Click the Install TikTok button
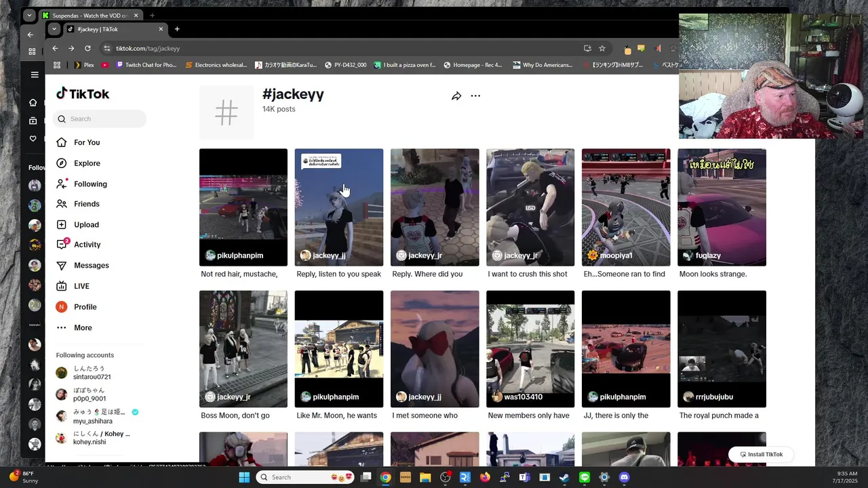868x488 pixels. point(761,454)
